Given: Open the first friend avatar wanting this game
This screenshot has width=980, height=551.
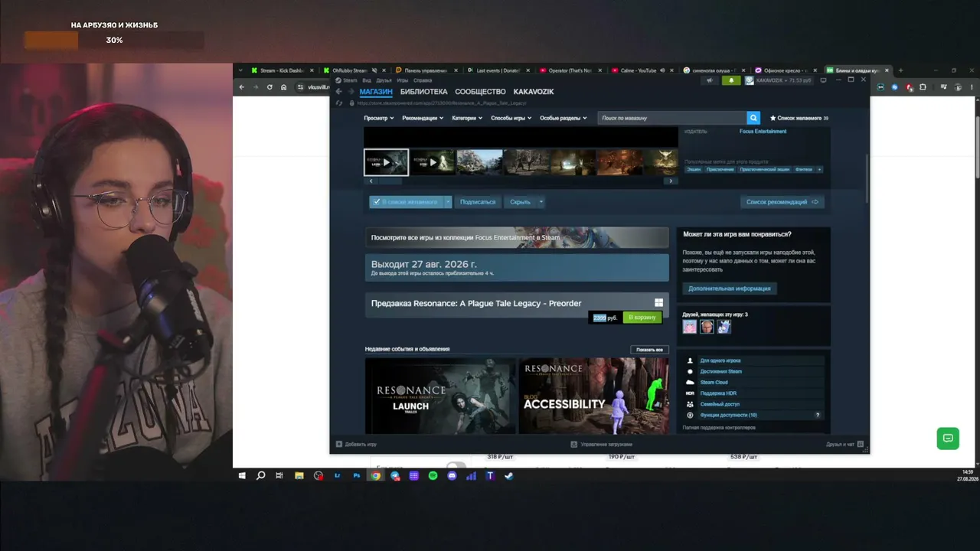Looking at the screenshot, I should pyautogui.click(x=690, y=327).
